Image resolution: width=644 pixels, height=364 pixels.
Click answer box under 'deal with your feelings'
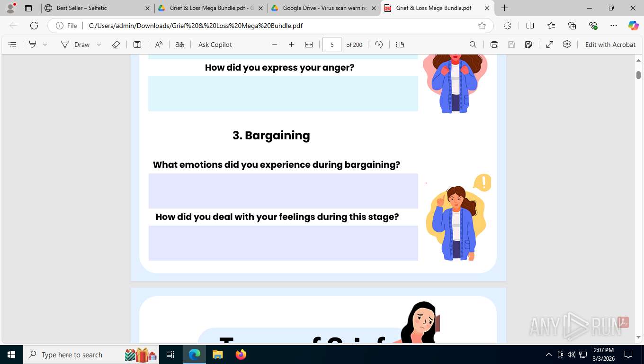click(x=283, y=243)
